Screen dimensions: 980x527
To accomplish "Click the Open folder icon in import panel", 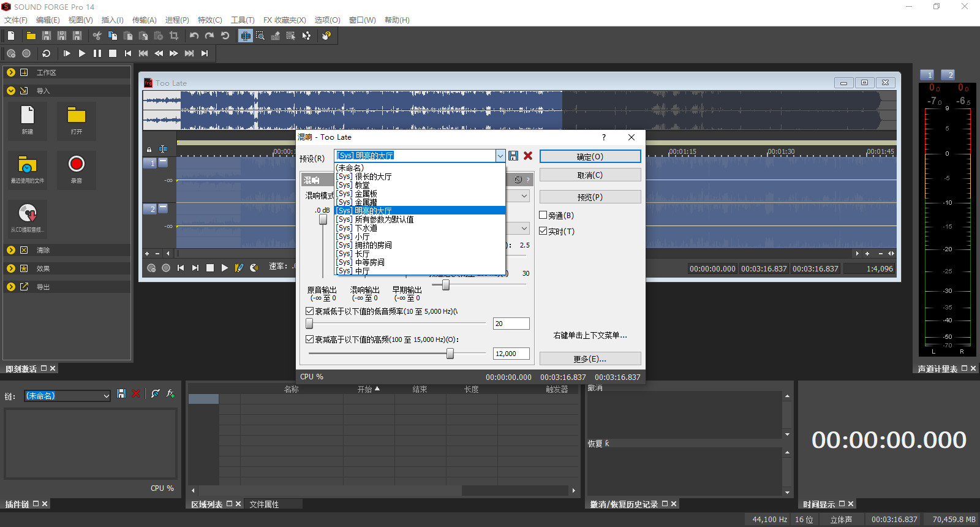I will [76, 116].
